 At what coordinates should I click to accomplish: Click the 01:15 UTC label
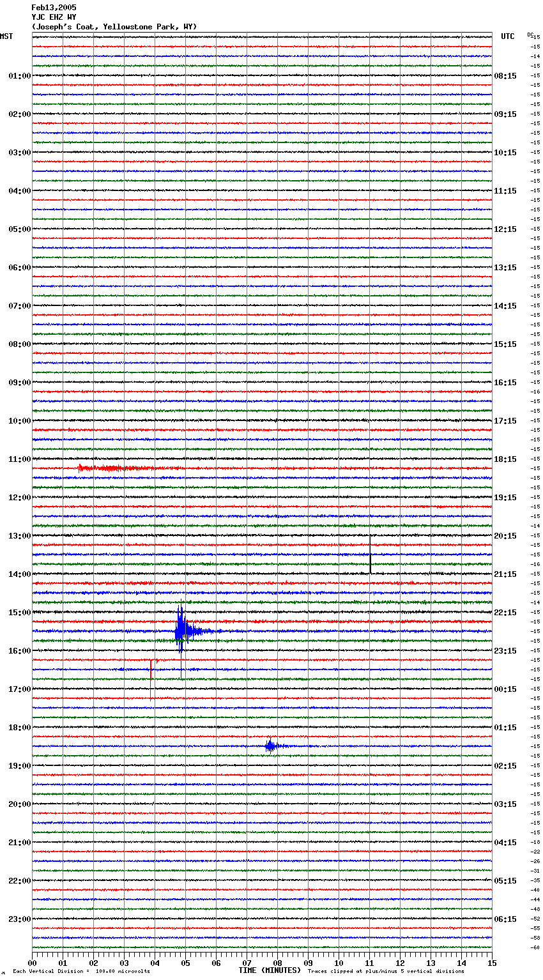pos(505,728)
